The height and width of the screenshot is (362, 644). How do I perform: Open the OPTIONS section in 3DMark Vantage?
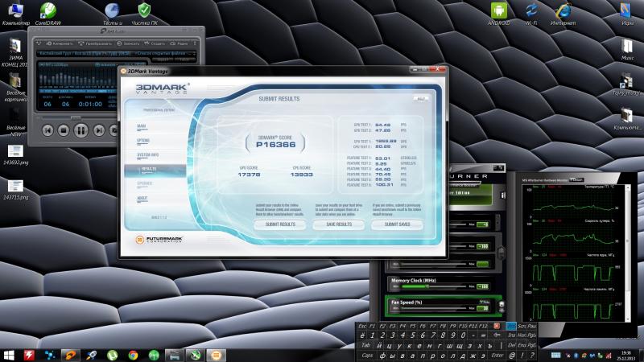(x=143, y=141)
